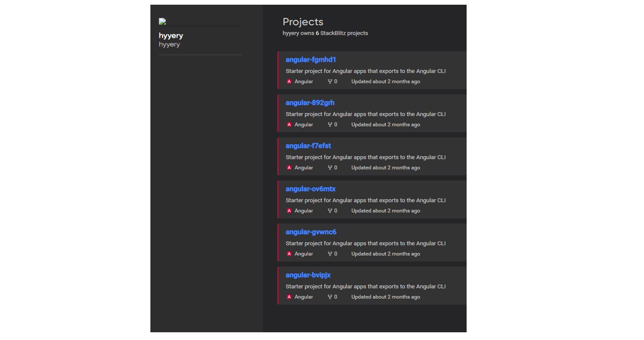Screen dimensions: 644x340
Task: Click the Projects heading
Action: 303,22
